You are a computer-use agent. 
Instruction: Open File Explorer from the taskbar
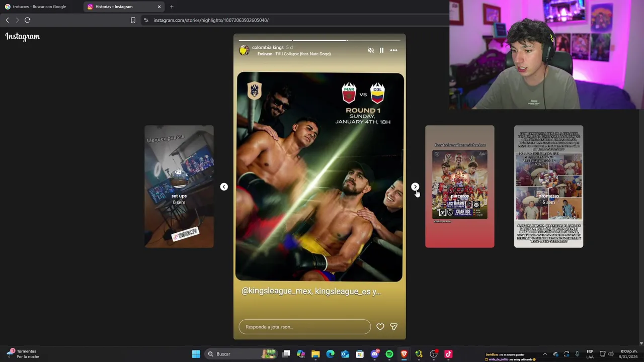pos(315,354)
